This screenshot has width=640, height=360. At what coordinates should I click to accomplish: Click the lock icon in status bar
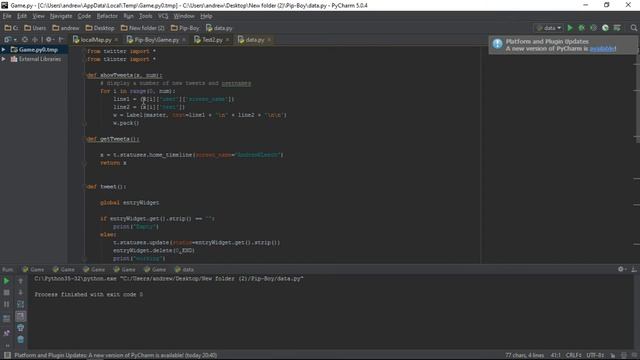click(613, 355)
